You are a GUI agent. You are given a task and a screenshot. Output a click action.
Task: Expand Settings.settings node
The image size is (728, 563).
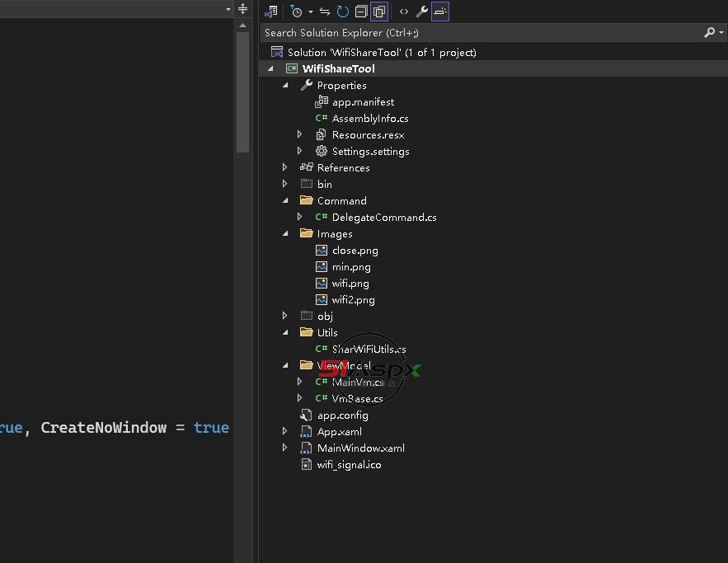point(299,151)
